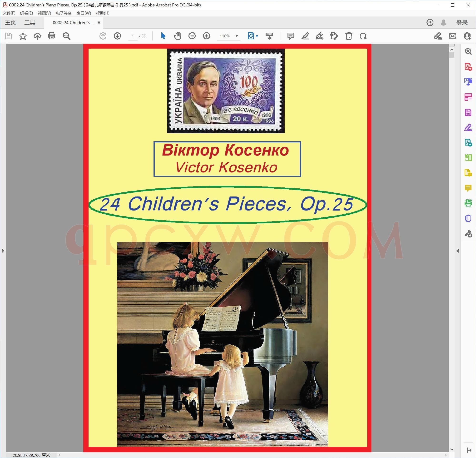Click the zoom out minus icon
Image resolution: width=476 pixels, height=458 pixels.
192,36
